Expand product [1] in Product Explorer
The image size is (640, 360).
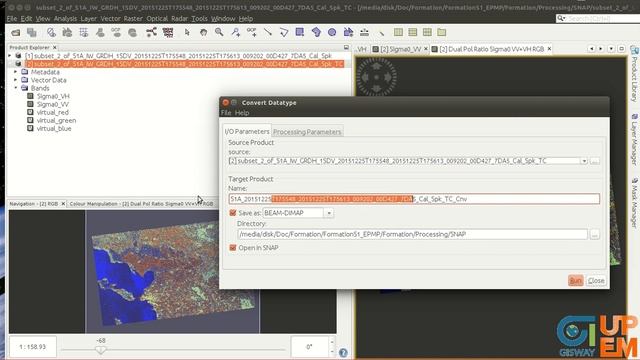[x=10, y=56]
